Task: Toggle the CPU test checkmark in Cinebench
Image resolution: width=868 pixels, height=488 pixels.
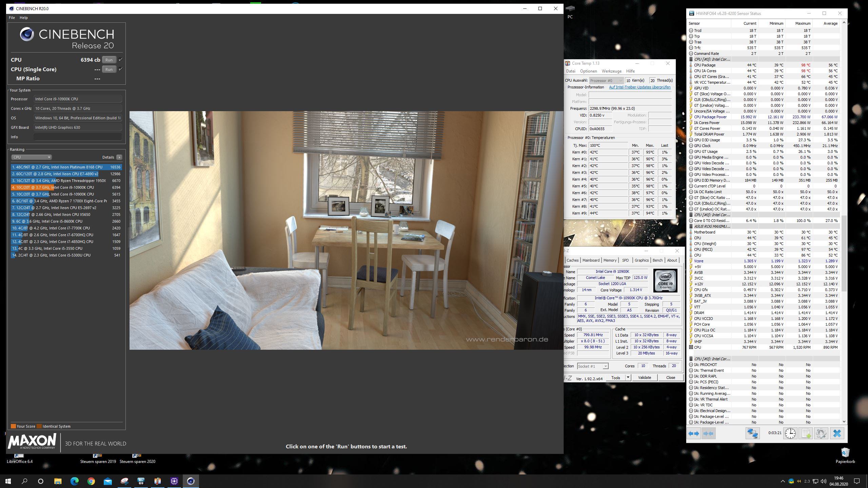Action: 120,60
